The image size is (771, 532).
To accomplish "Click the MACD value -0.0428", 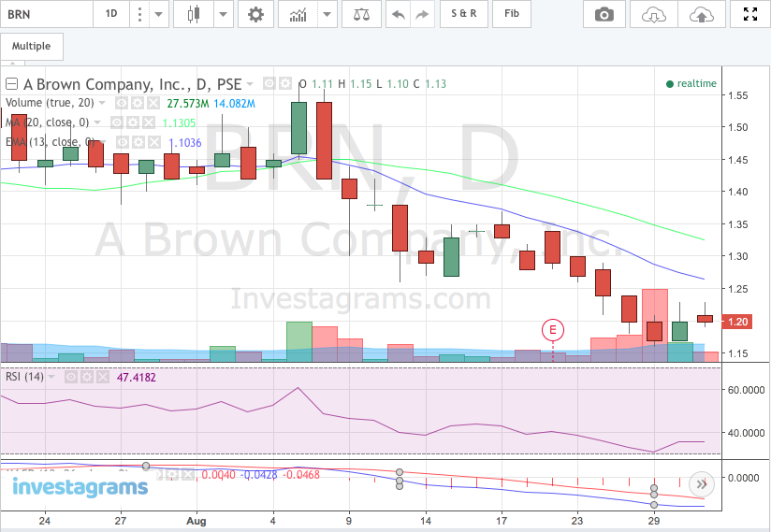I will pos(260,475).
